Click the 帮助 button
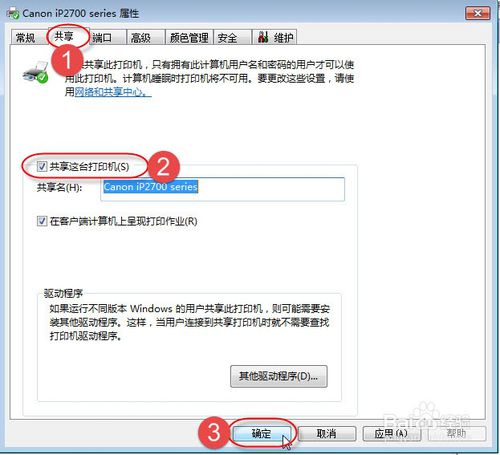500x455 pixels. coord(456,433)
